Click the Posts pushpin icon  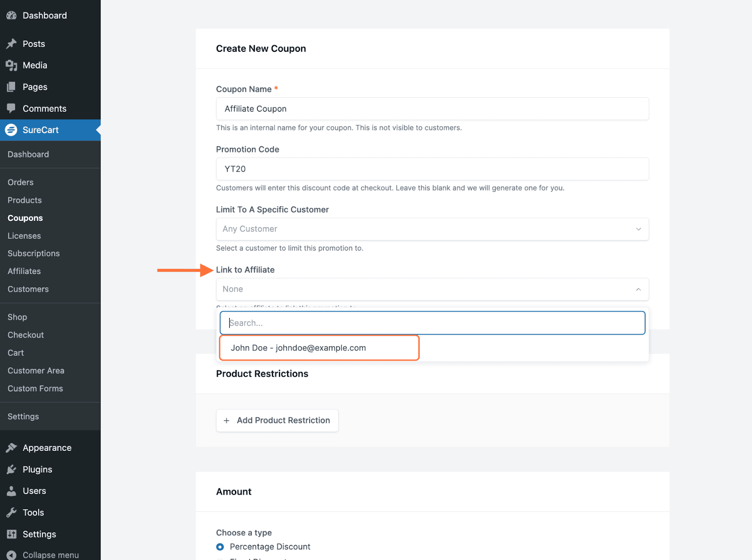tap(11, 44)
